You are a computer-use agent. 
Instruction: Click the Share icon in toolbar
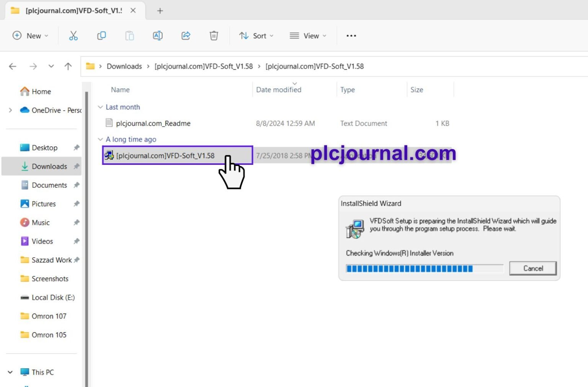[x=186, y=36]
